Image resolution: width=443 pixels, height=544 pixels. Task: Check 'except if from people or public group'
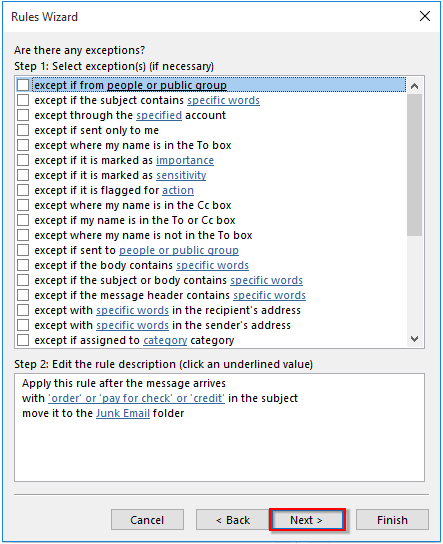coord(23,85)
